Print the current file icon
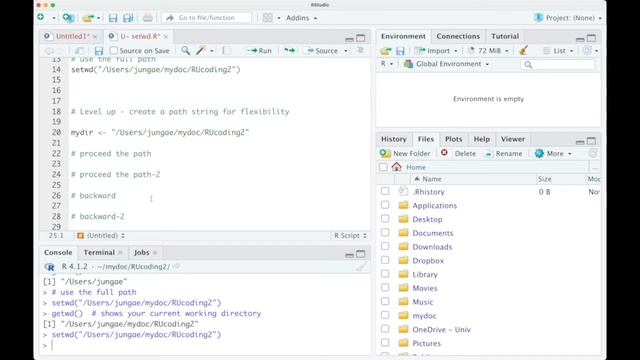The width and height of the screenshot is (640, 360). click(x=148, y=18)
